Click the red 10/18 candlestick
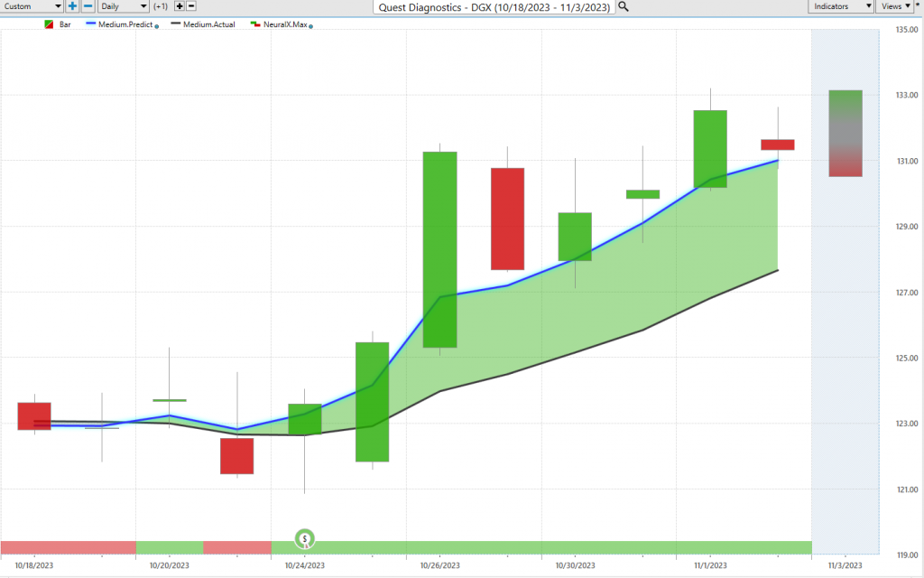Screen dimensions: 924x578 click(x=34, y=415)
